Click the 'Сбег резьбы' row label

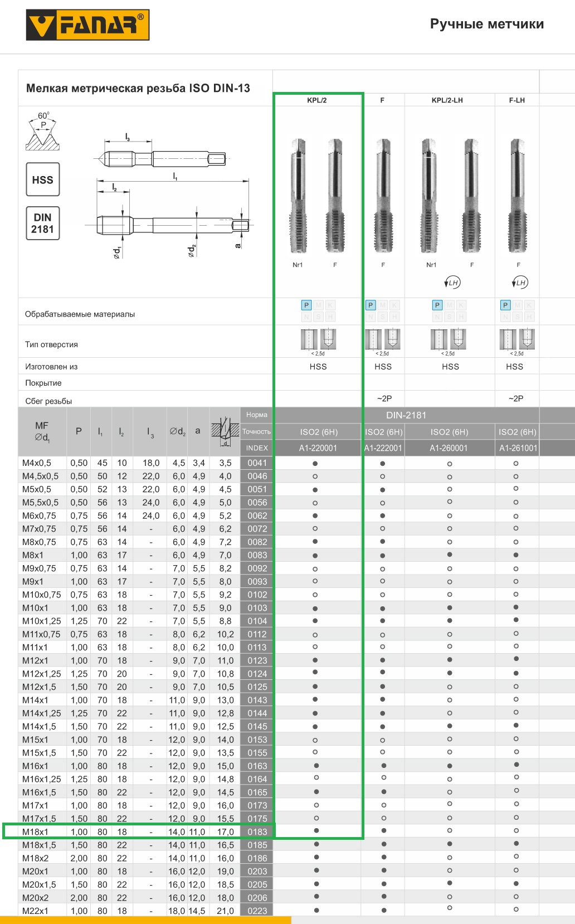coord(48,401)
